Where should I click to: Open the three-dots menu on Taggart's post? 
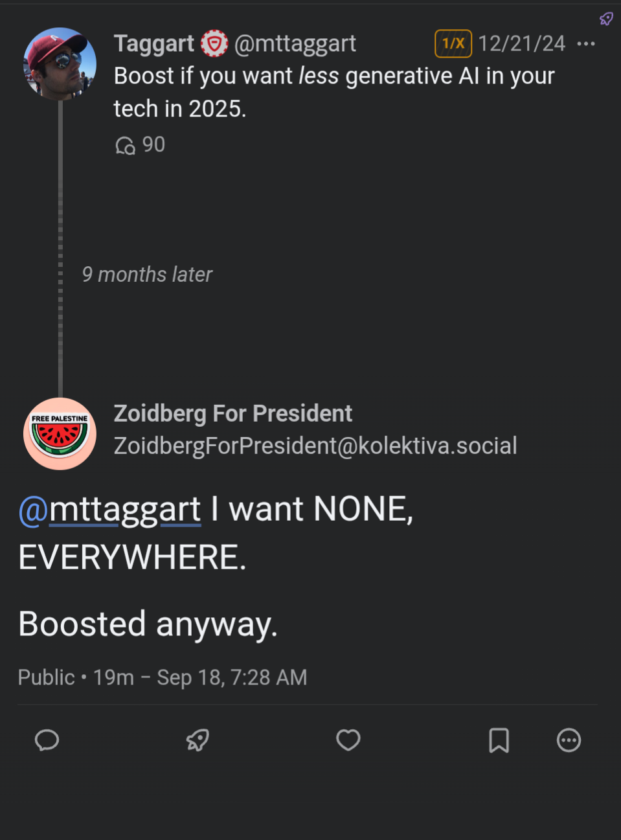click(x=586, y=44)
